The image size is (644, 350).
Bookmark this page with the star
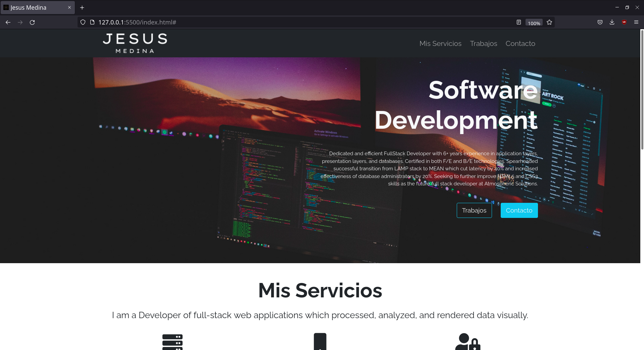[549, 22]
